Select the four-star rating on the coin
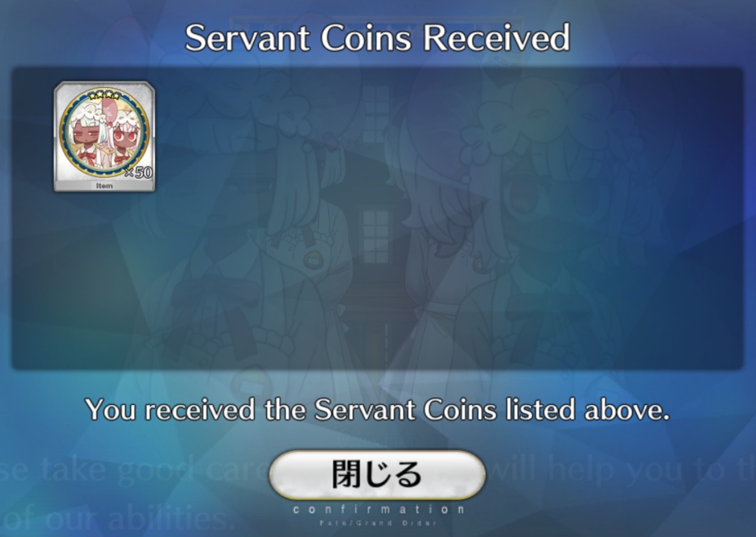 click(104, 96)
